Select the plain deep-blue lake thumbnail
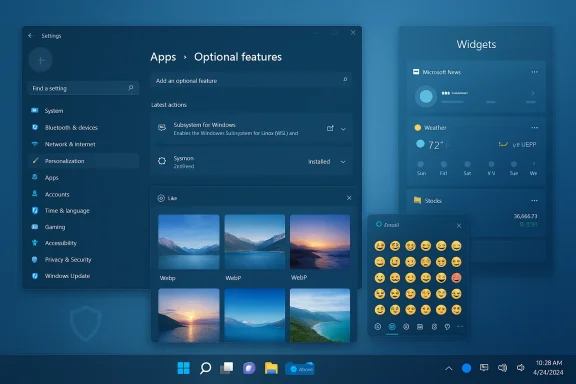Image resolution: width=576 pixels, height=384 pixels. click(x=255, y=315)
